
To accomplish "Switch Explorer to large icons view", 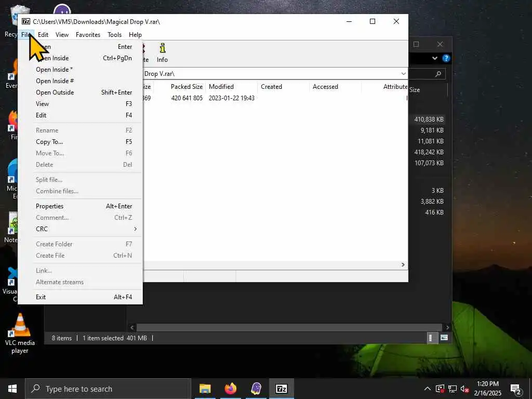I will point(444,338).
